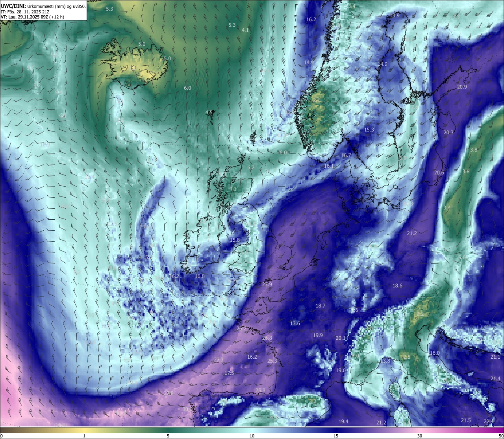The width and height of the screenshot is (504, 439).
Task: Click the 27.3 value on the map
Action: point(219,360)
